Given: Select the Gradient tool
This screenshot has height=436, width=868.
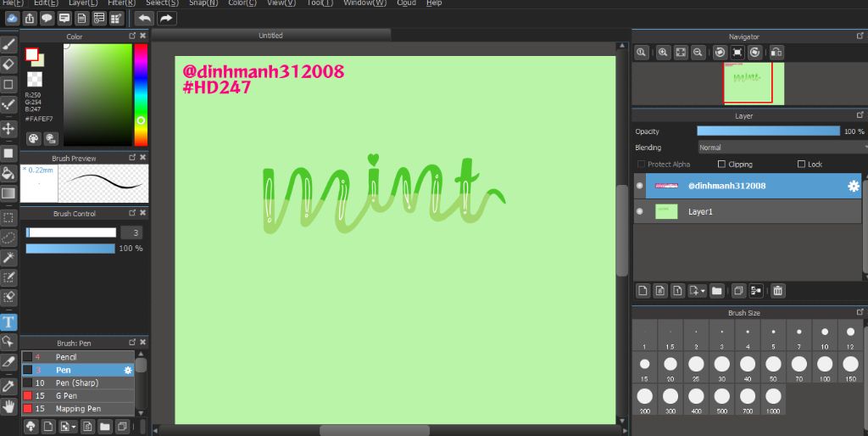Looking at the screenshot, I should (8, 193).
